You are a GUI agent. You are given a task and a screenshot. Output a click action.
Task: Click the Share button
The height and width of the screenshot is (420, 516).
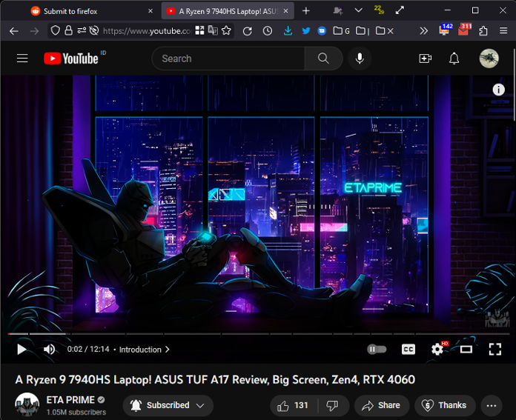[x=382, y=405]
